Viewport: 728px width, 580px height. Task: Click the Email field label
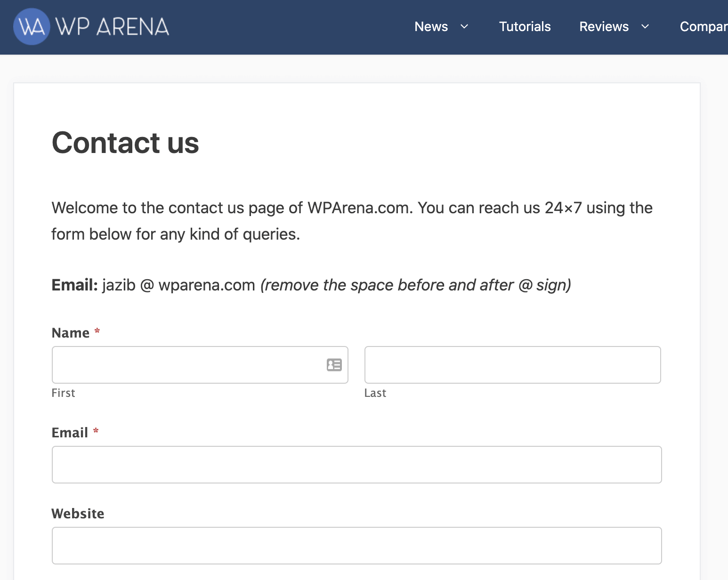(70, 433)
